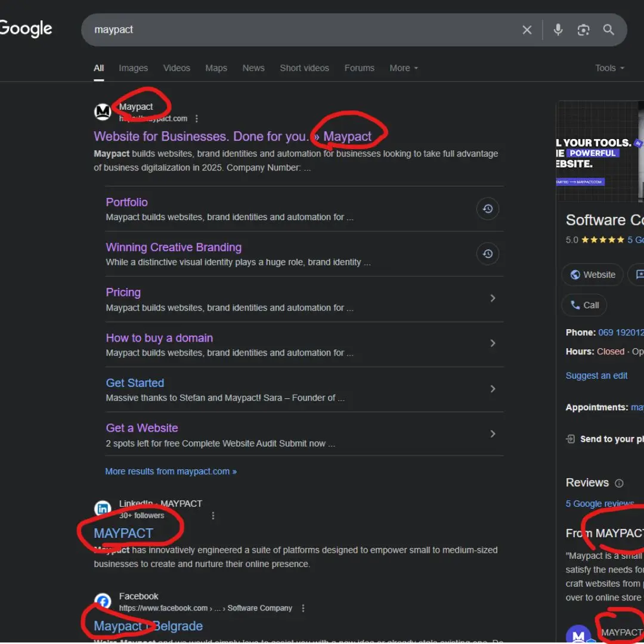
Task: Click the 'Suggest an edit' link
Action: pos(596,376)
